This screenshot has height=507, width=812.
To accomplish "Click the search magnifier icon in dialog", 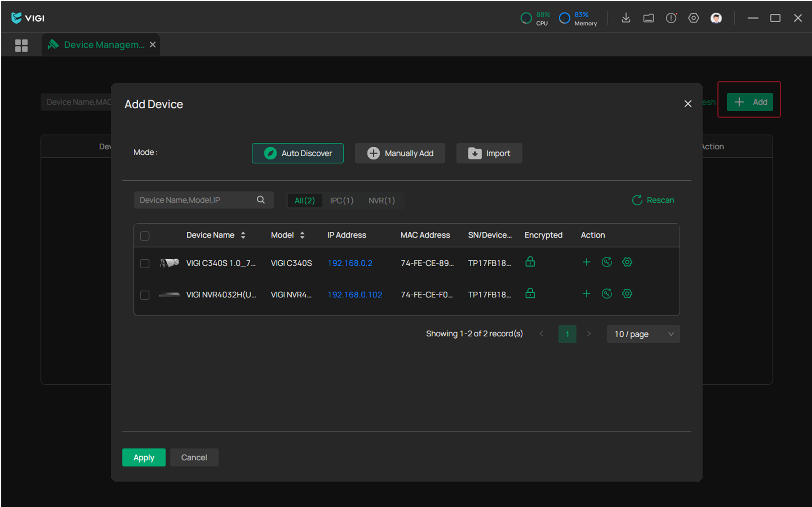I will (x=261, y=200).
